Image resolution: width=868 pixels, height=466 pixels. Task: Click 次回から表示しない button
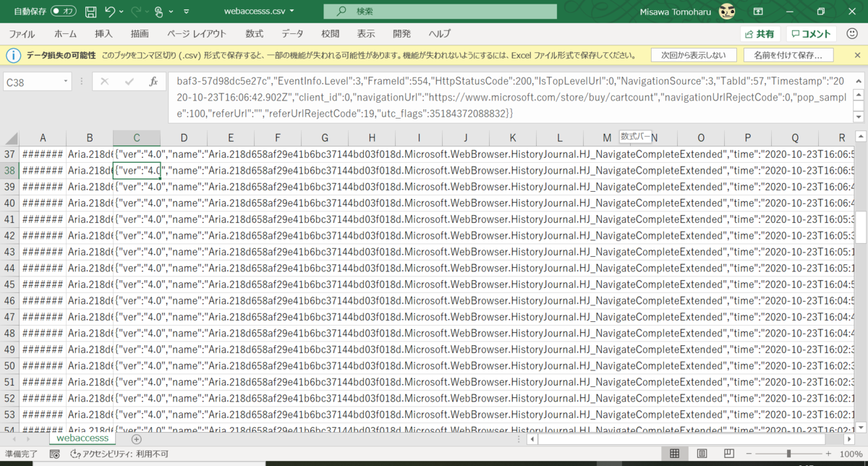point(694,55)
